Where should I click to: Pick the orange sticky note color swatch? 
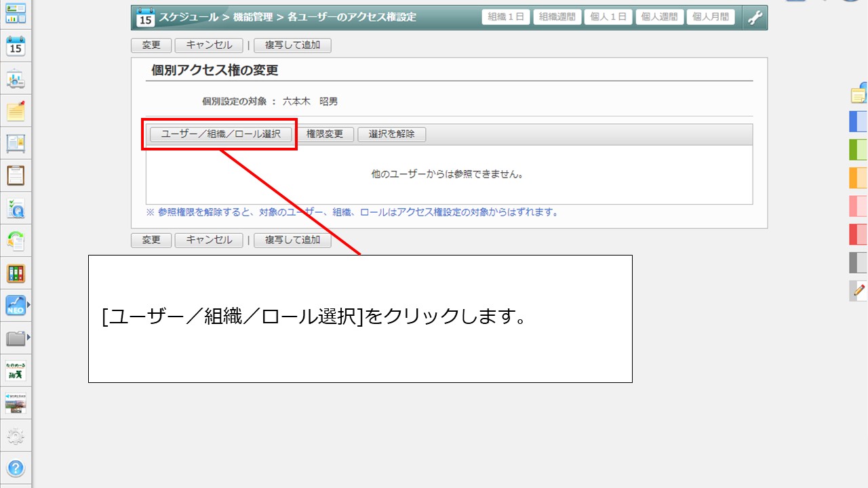pyautogui.click(x=859, y=178)
